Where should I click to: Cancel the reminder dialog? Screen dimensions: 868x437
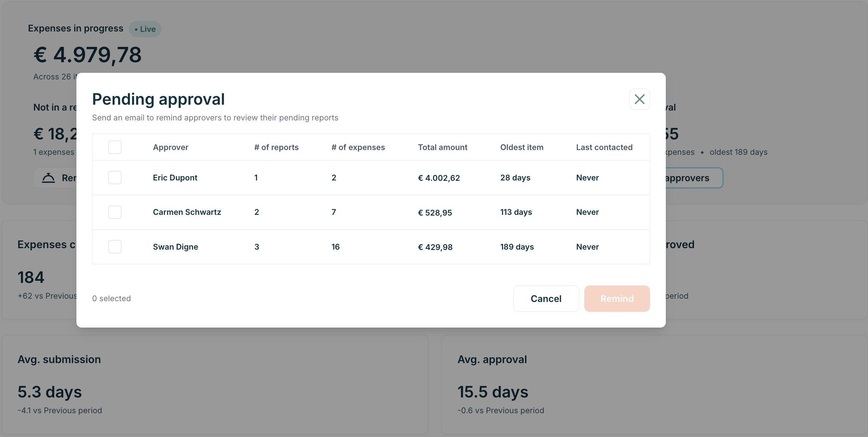546,299
